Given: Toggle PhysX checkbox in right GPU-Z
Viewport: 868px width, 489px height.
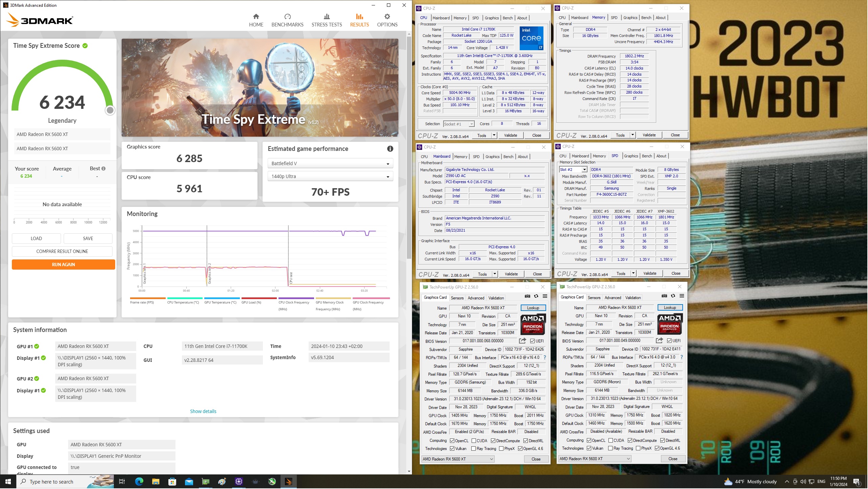Looking at the screenshot, I should click(638, 449).
